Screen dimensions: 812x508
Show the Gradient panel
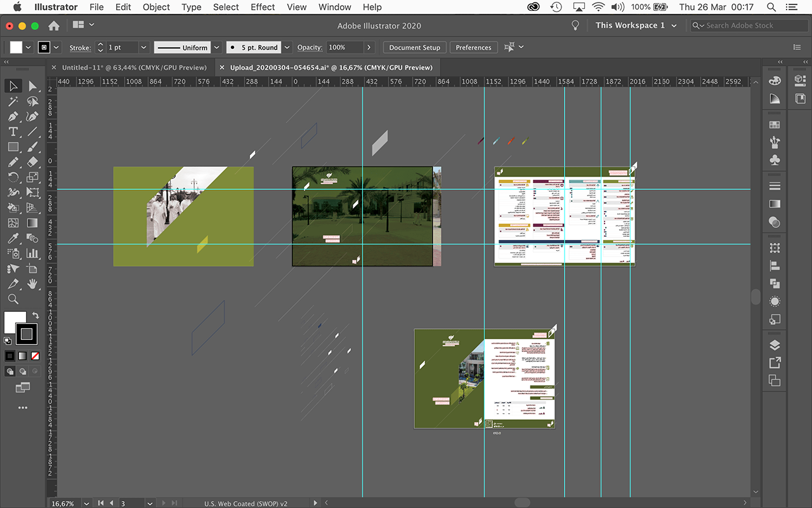click(x=775, y=204)
